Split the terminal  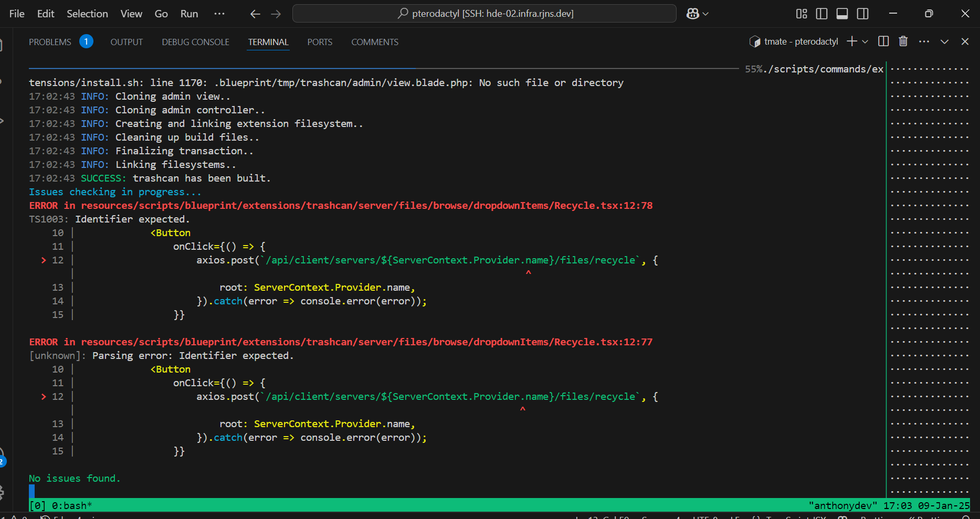(x=883, y=41)
